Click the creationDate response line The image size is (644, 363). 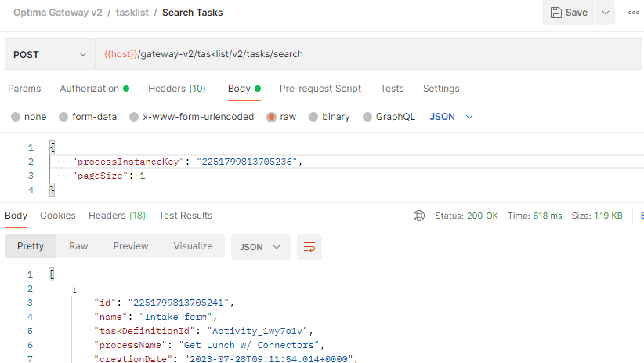[x=226, y=359]
